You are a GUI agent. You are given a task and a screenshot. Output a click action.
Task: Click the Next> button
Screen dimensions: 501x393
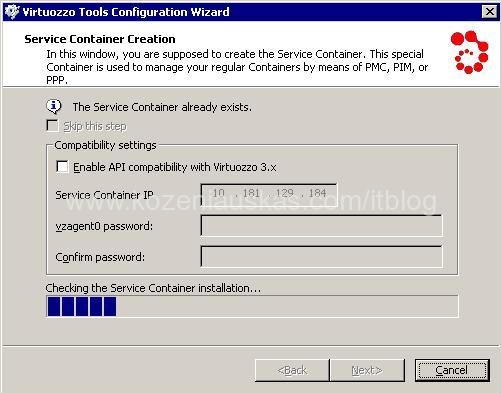coord(367,370)
